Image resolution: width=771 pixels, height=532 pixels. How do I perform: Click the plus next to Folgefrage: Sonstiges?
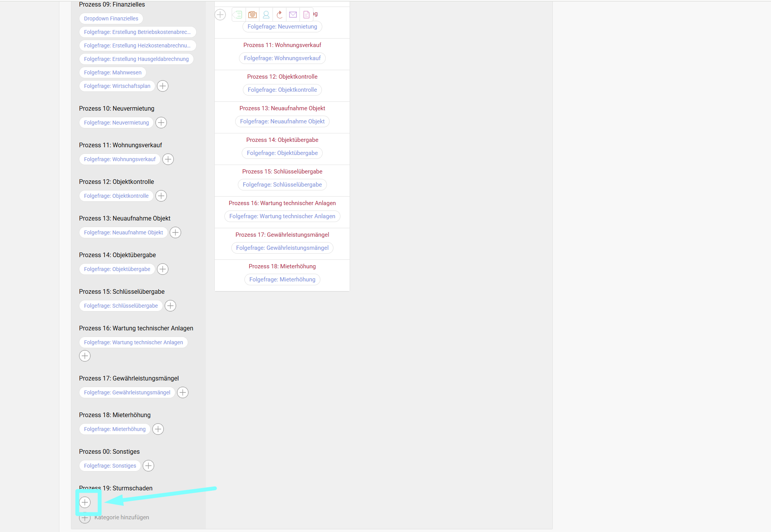click(x=148, y=466)
